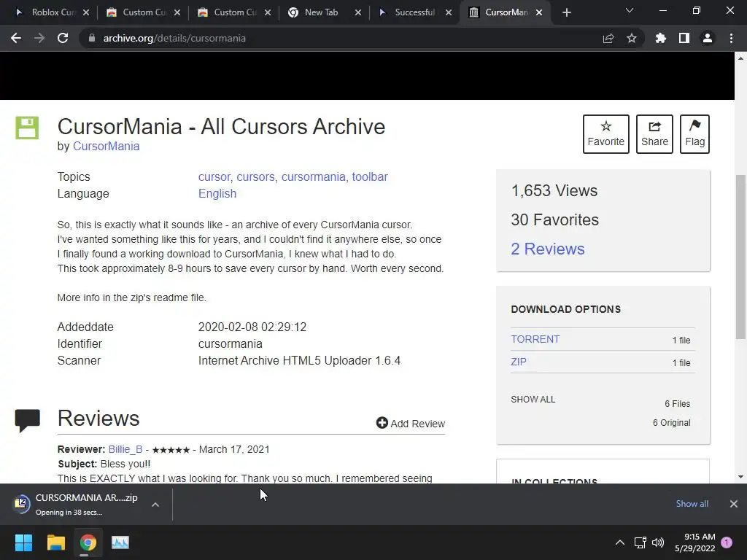This screenshot has width=747, height=560.
Task: Click the share page icon in address bar
Action: coord(608,38)
